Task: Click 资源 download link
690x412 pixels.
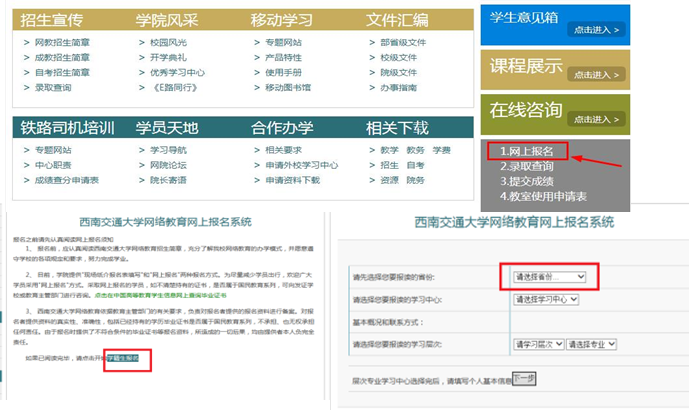Action: pos(389,180)
